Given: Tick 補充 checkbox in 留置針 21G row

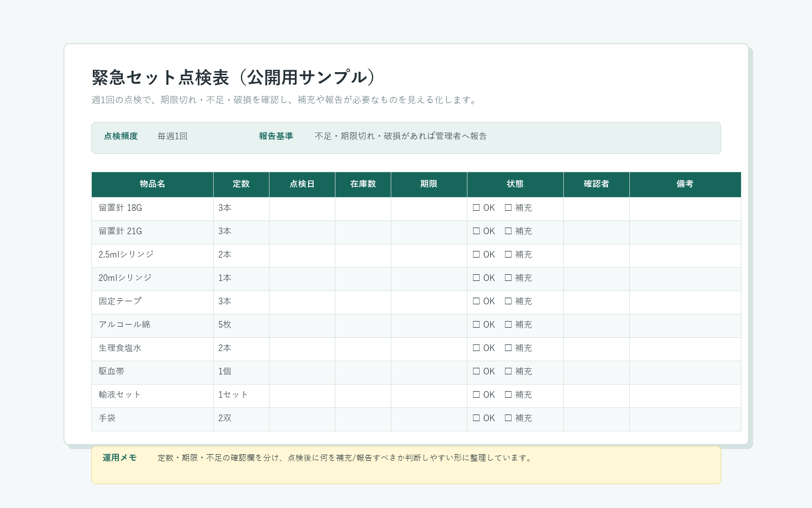Looking at the screenshot, I should (x=508, y=231).
